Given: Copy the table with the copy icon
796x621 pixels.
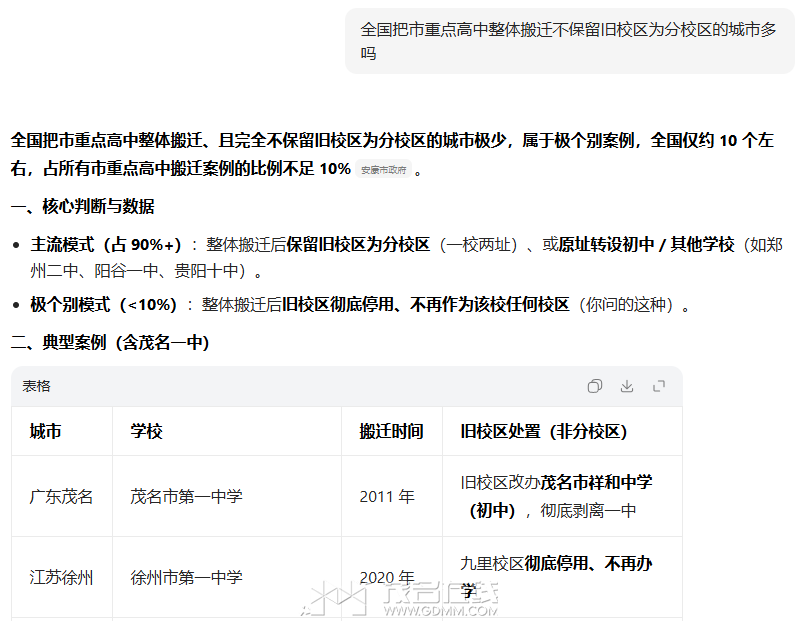Looking at the screenshot, I should (595, 386).
